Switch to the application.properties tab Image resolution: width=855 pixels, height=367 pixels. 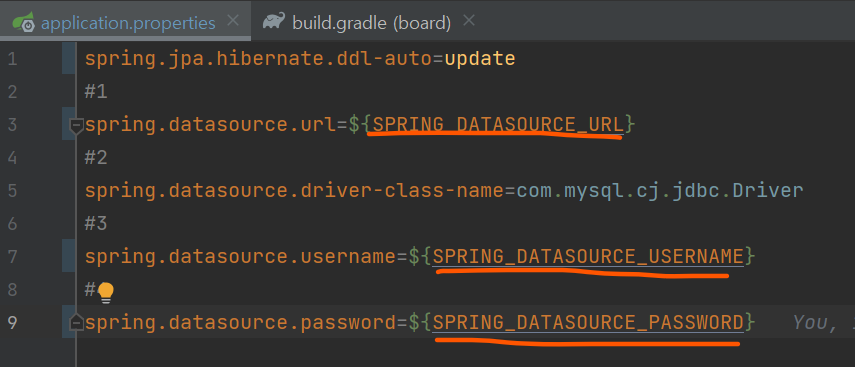coord(128,23)
